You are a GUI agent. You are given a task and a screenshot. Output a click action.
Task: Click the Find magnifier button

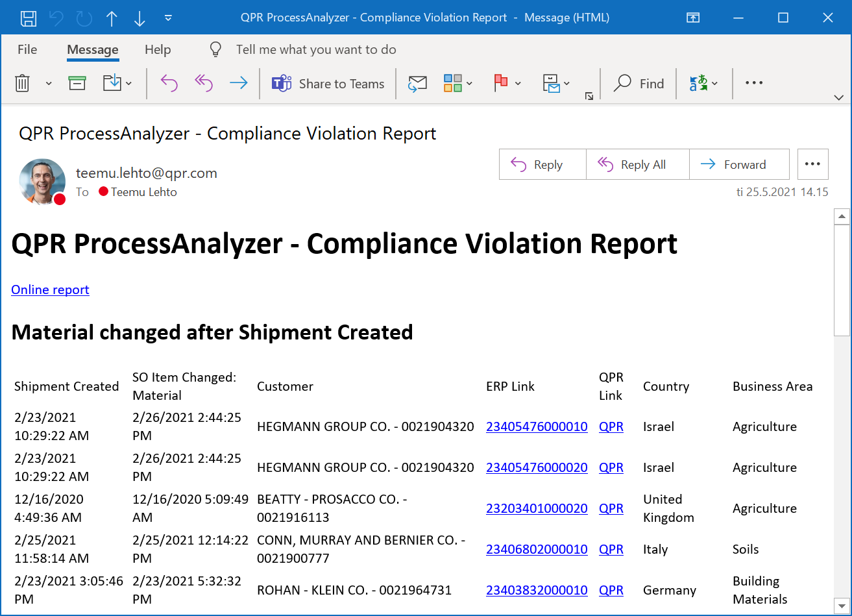[x=639, y=84]
